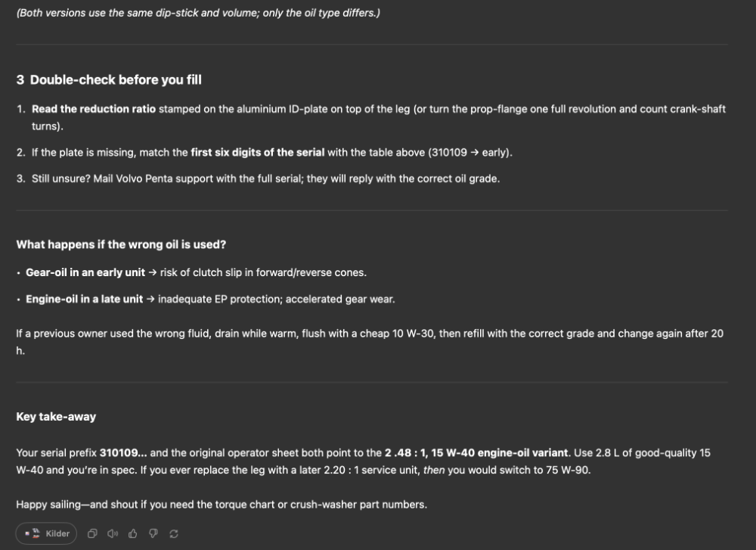Click bold '2.48 : 1, 15 W-40 engine-oil variant'
The height and width of the screenshot is (550, 756).
click(x=476, y=453)
